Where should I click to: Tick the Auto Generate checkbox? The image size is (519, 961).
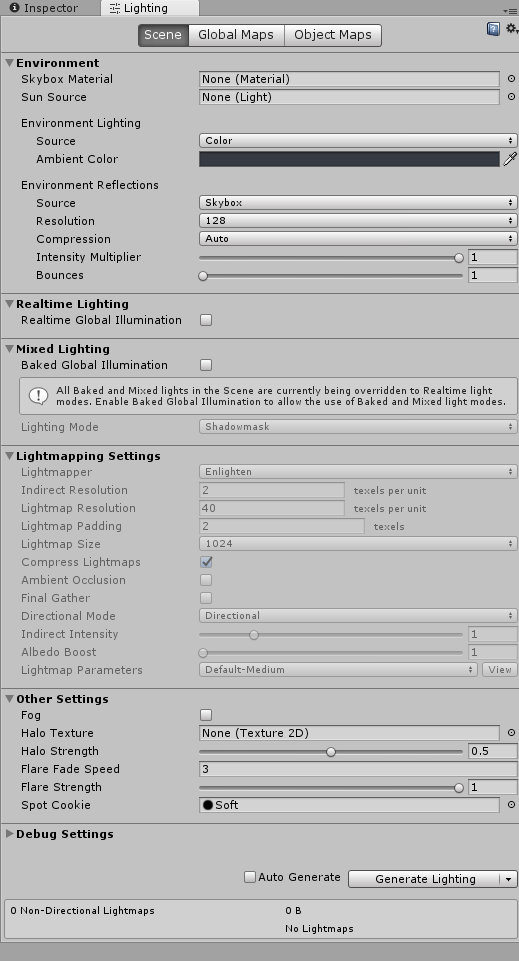point(250,877)
